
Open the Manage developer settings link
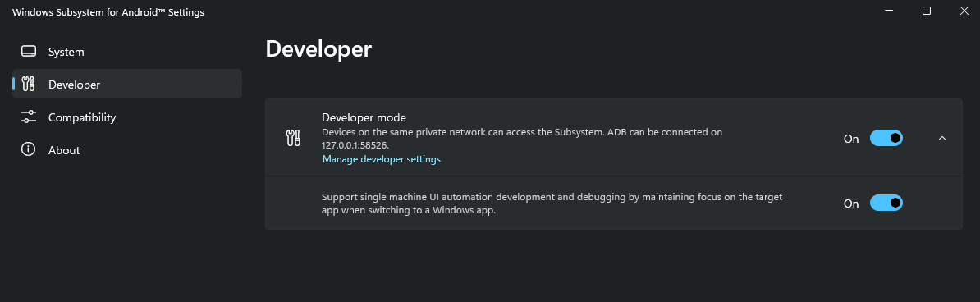pos(382,159)
